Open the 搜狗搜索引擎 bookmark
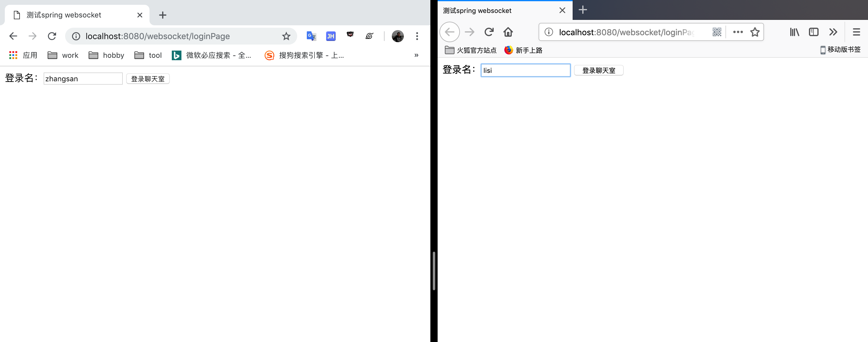Viewport: 868px width, 342px height. pyautogui.click(x=304, y=55)
